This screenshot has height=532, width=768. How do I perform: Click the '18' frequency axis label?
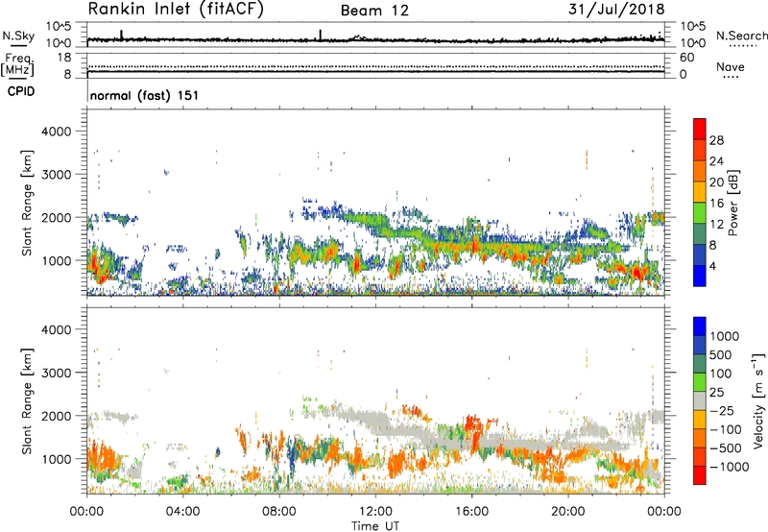(x=64, y=58)
